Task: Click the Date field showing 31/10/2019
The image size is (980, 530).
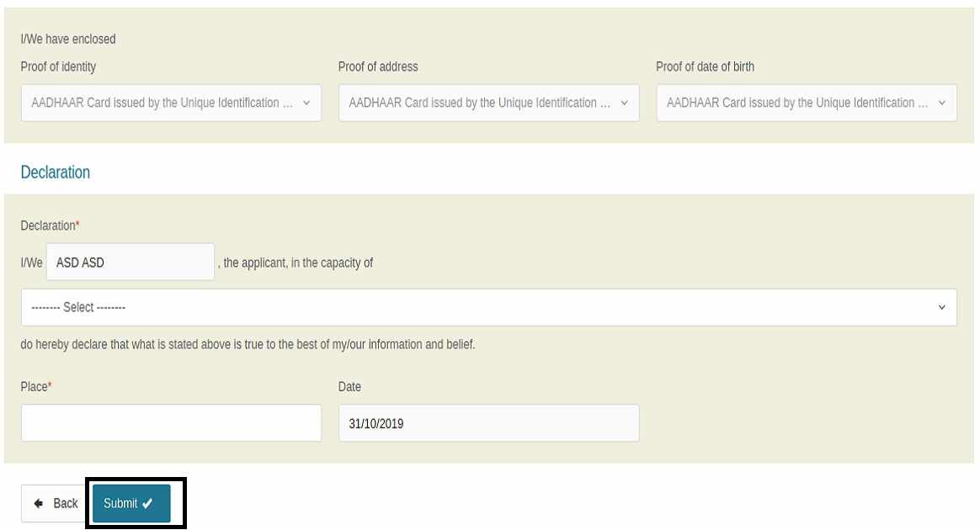Action: [488, 423]
